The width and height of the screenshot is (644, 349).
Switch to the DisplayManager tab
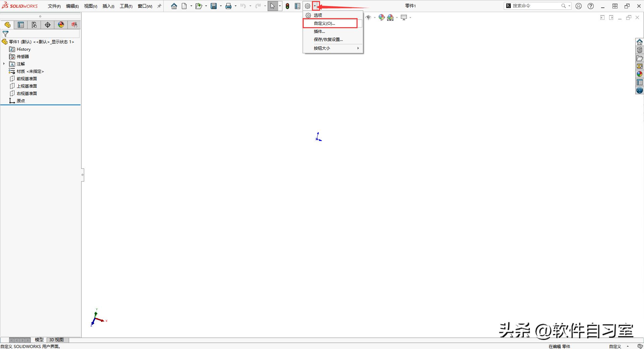pos(61,25)
